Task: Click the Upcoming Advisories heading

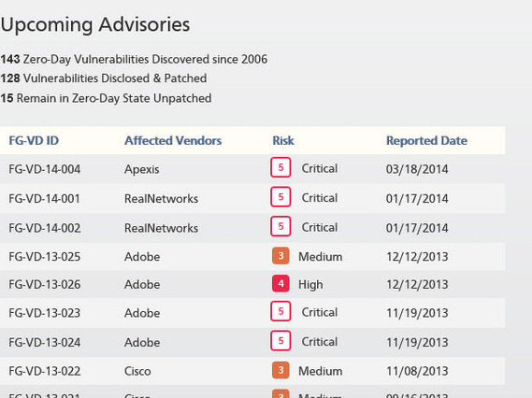Action: coord(95,25)
